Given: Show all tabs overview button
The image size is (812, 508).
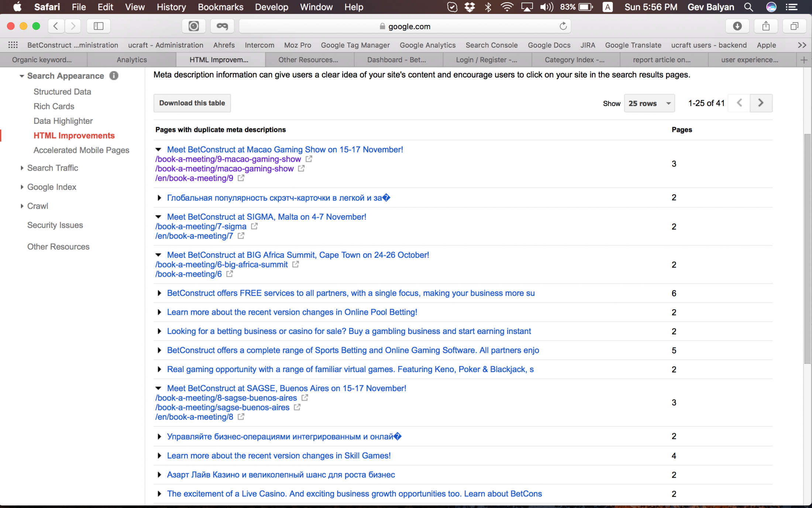Looking at the screenshot, I should click(x=794, y=26).
